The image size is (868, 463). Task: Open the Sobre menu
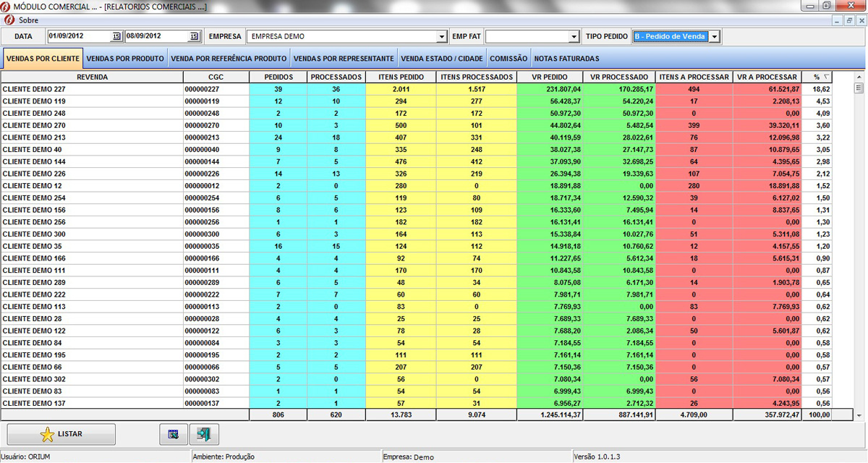pos(28,20)
